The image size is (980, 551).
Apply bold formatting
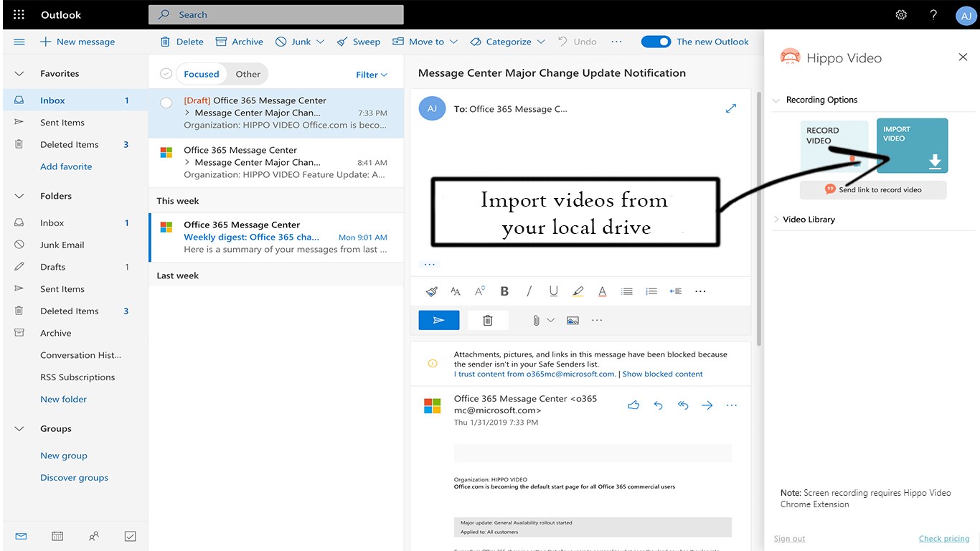point(504,291)
